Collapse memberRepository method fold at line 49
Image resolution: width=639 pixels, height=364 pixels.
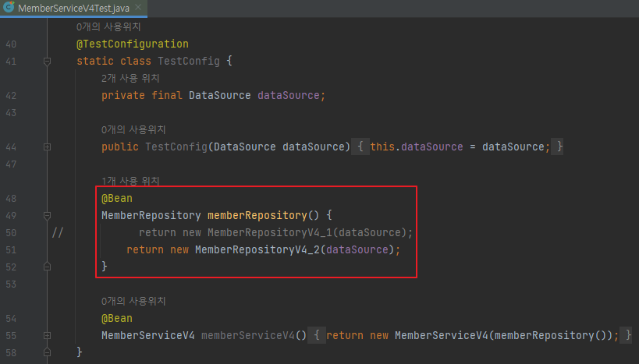(x=48, y=215)
